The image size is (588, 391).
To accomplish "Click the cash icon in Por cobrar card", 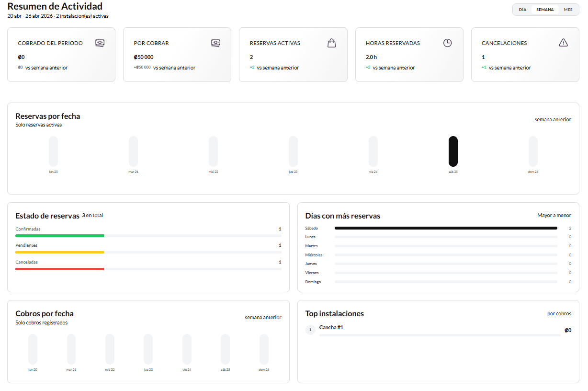I will pyautogui.click(x=215, y=43).
